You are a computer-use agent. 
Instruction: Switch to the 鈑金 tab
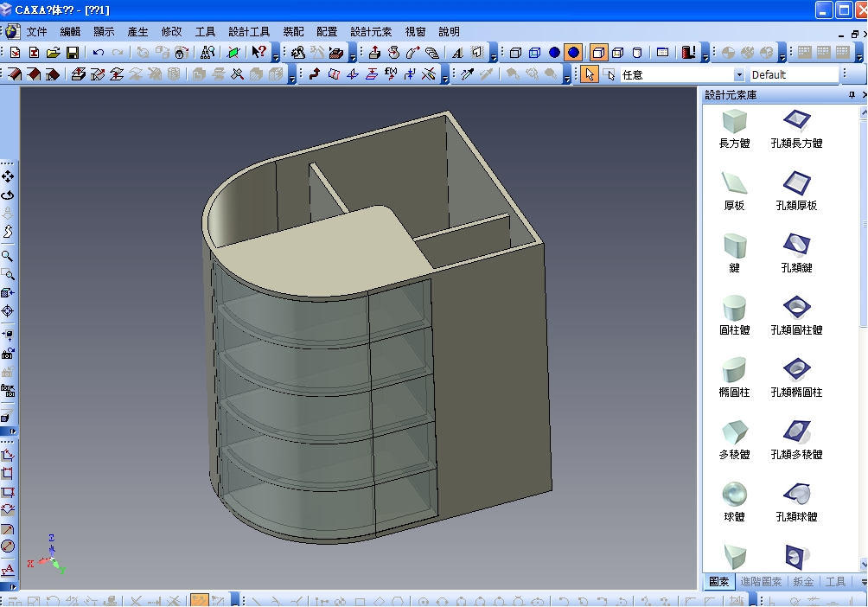click(x=803, y=582)
